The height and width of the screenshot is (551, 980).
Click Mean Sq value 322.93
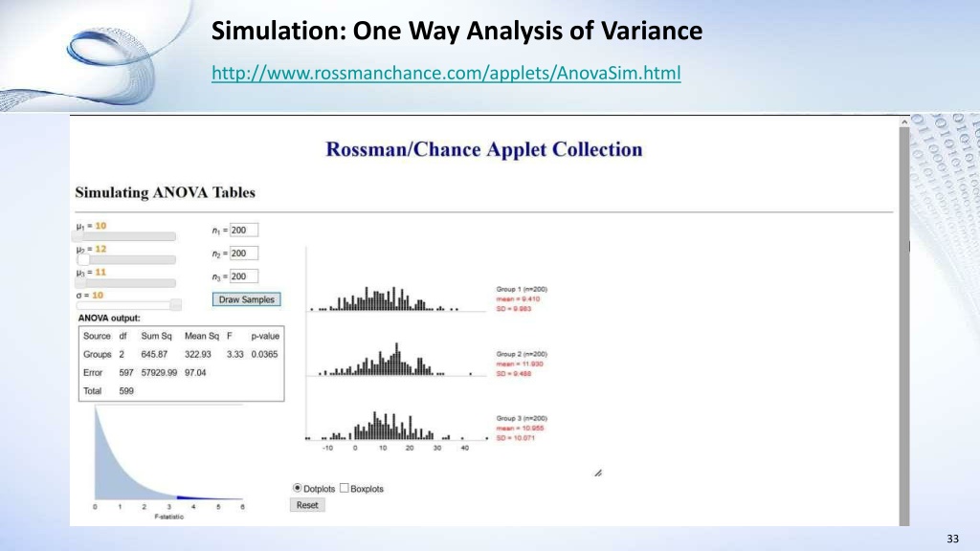pyautogui.click(x=197, y=354)
